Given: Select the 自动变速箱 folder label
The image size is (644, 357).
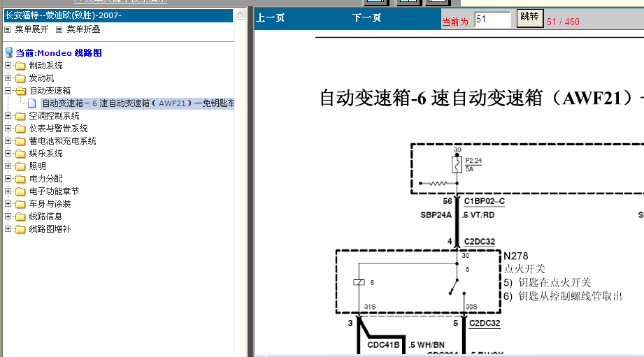Looking at the screenshot, I should (x=50, y=91).
